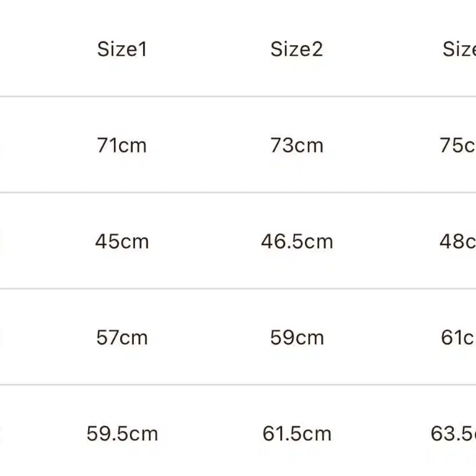476x476 pixels.
Task: Click the cut-off row label beside 71cm
Action: [2, 145]
